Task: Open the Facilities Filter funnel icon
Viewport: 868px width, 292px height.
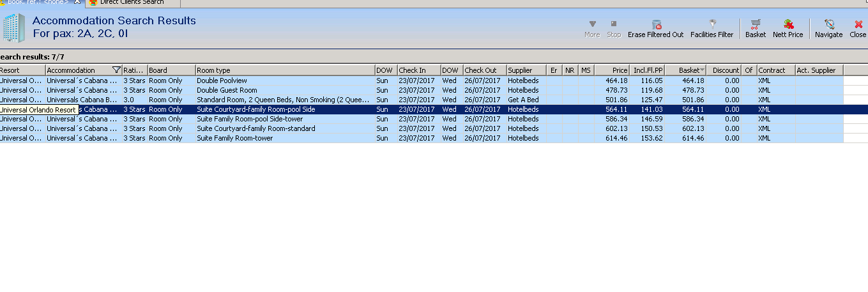Action: pos(712,24)
